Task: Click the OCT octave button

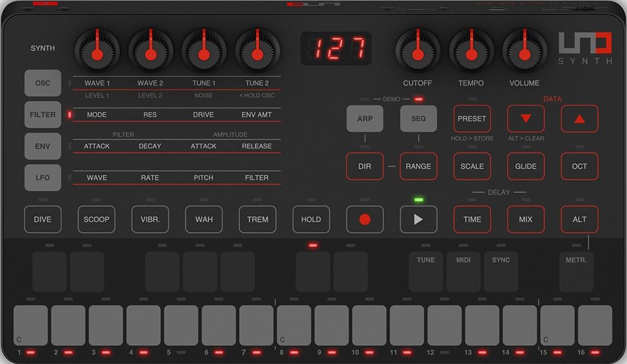Action: (x=579, y=166)
